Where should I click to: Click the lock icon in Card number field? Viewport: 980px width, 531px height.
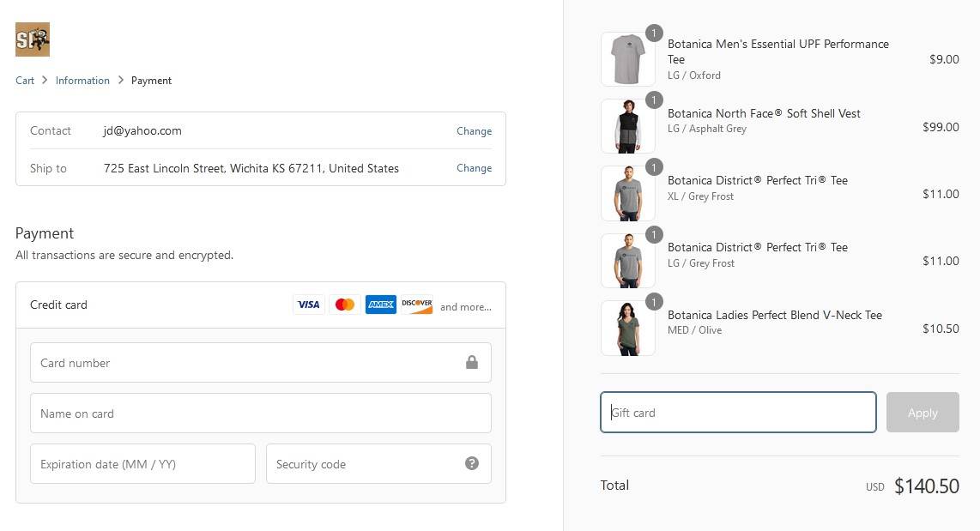point(472,362)
